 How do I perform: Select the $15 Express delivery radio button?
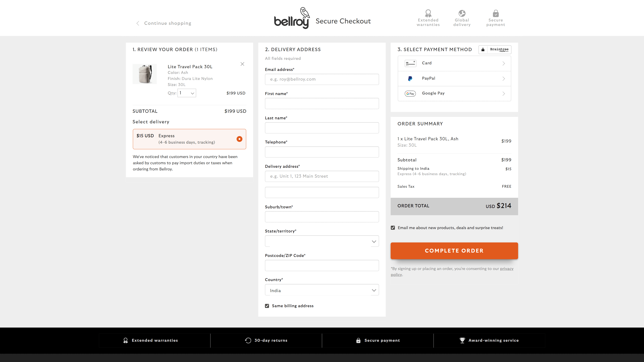239,139
